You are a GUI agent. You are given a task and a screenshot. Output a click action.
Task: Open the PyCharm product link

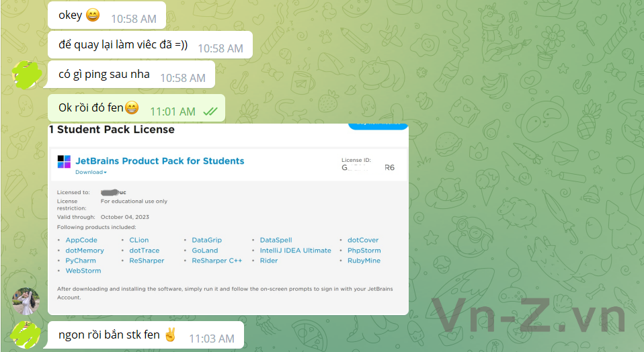pyautogui.click(x=81, y=261)
